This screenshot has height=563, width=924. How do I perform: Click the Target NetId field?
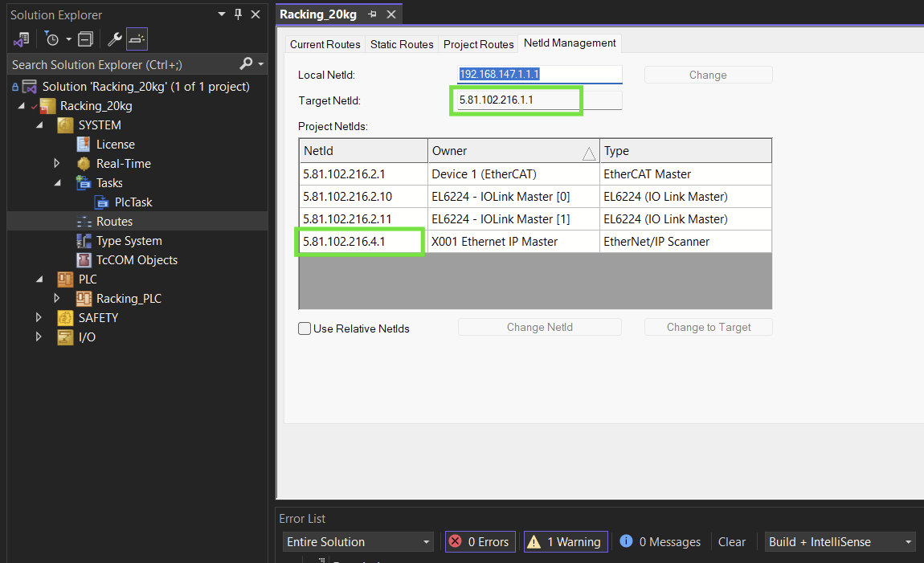pos(540,100)
